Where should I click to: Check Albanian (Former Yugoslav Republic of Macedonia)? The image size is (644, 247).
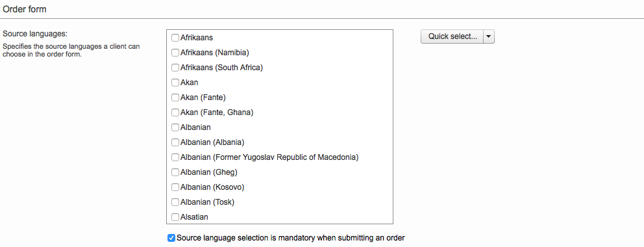pos(175,157)
